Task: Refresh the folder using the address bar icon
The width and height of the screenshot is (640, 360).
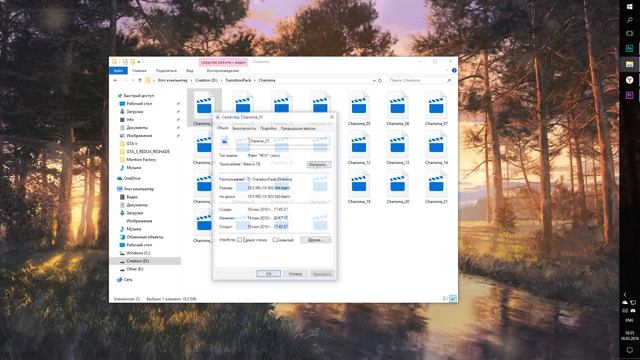Action: (380, 80)
